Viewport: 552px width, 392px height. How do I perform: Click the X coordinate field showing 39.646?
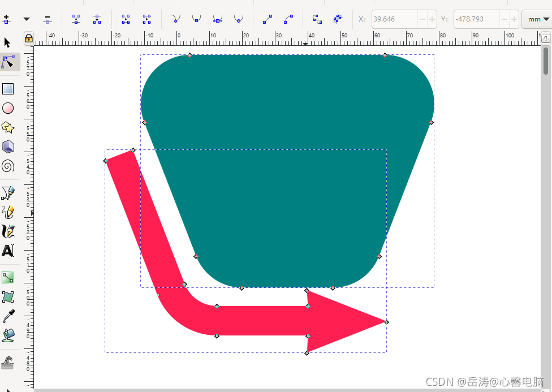coord(395,19)
